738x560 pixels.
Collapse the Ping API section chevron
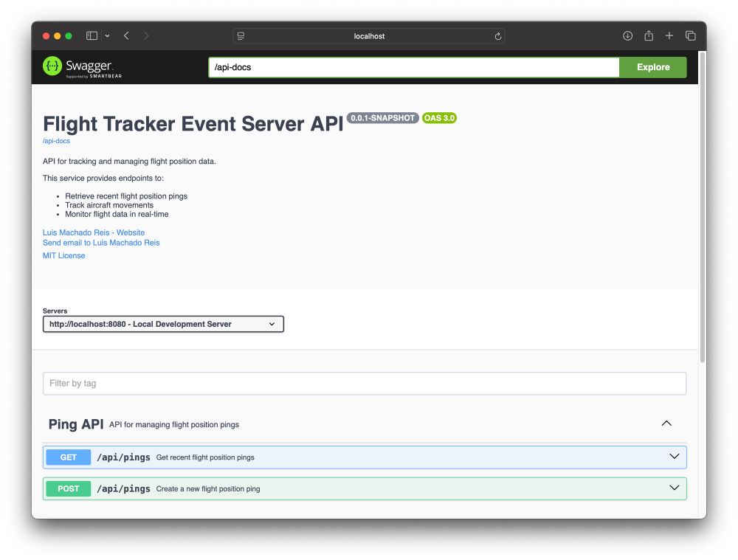(x=666, y=424)
